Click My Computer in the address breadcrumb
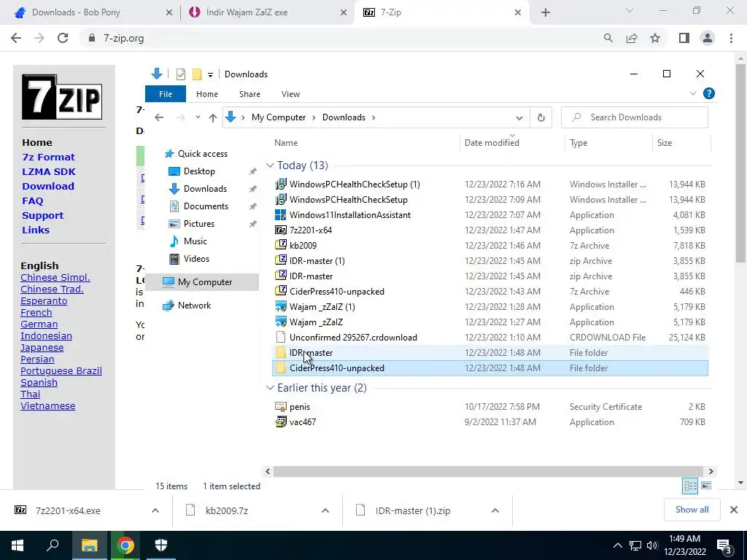The image size is (747, 560). 279,117
